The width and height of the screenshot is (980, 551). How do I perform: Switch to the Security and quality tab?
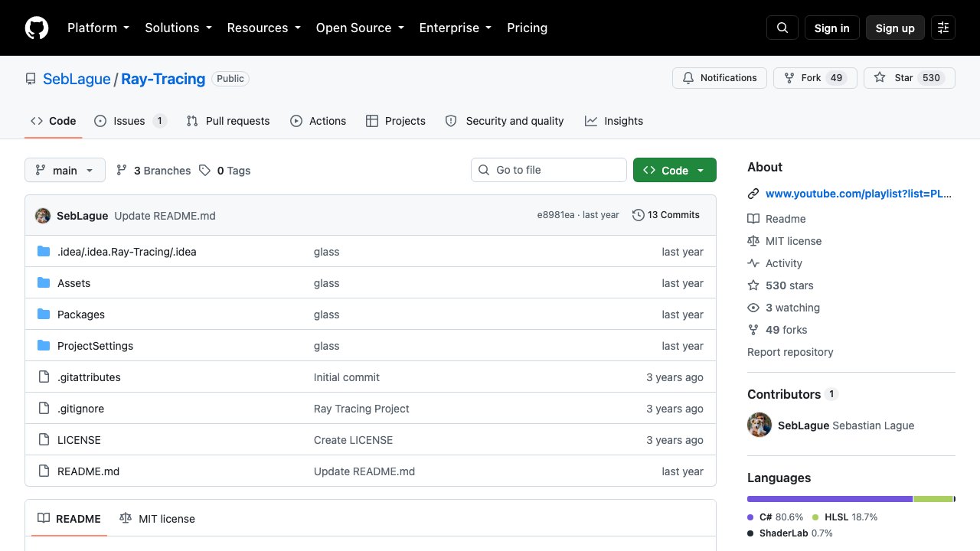(505, 121)
